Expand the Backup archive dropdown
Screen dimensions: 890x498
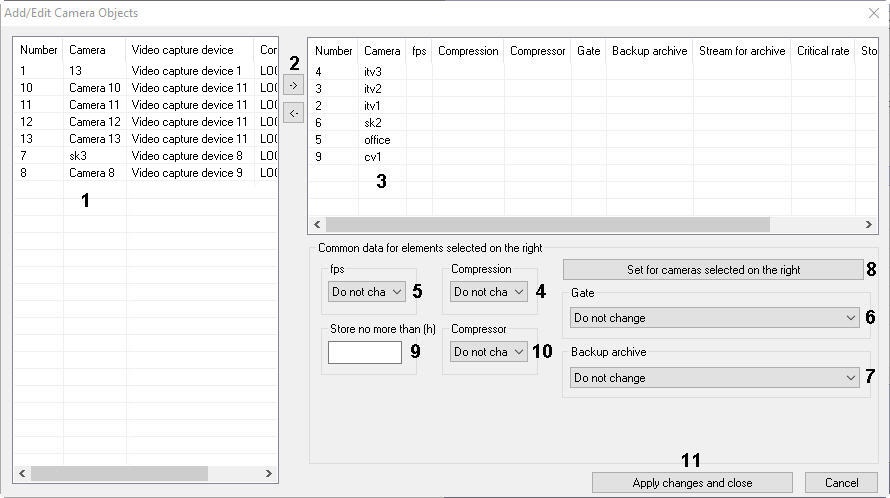click(714, 378)
